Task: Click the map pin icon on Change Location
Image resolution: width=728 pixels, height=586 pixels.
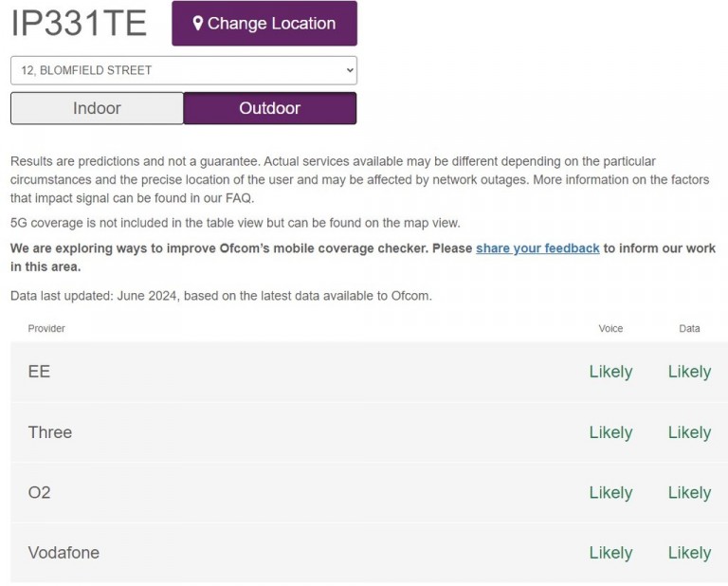Action: [198, 23]
